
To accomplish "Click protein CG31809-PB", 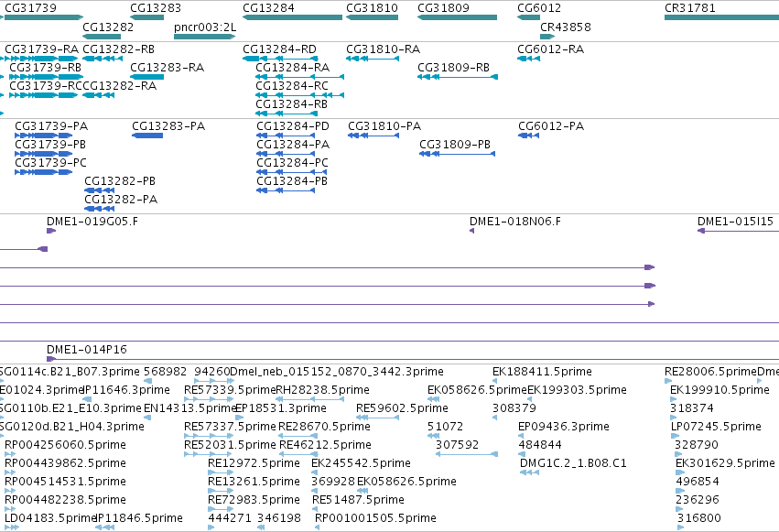I will [x=457, y=154].
